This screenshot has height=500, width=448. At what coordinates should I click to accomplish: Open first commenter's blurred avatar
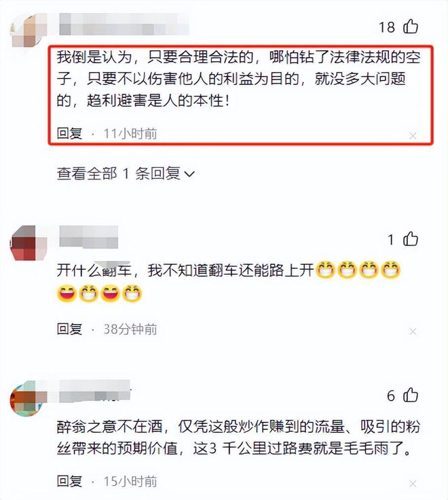29,31
